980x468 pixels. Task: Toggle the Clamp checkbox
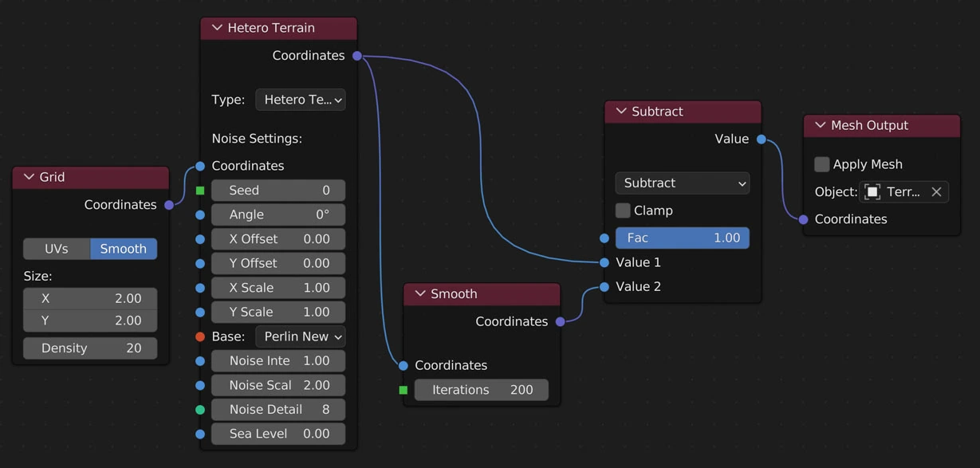(x=623, y=210)
